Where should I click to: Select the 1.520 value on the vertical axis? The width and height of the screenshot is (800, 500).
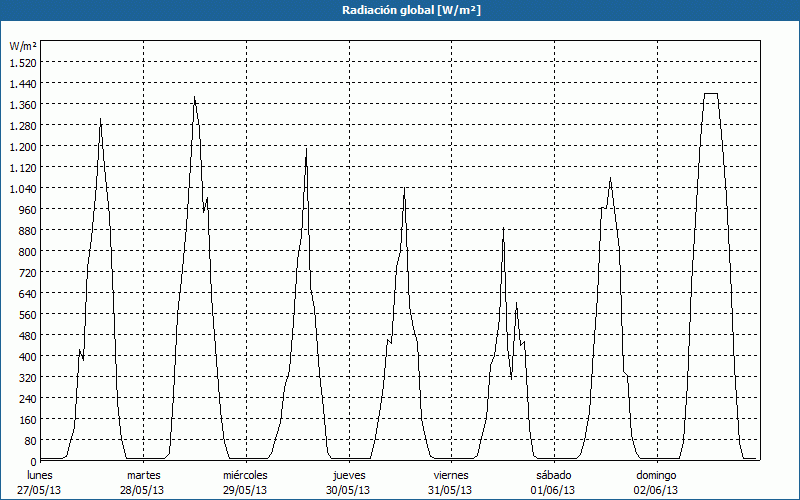pos(22,62)
